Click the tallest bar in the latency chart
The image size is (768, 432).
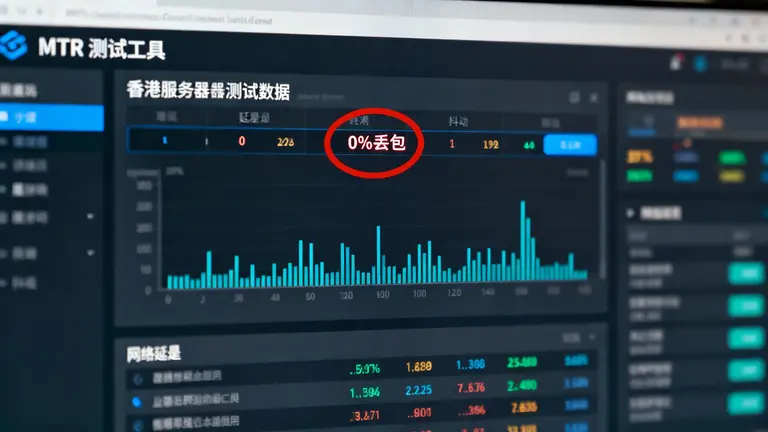(x=523, y=240)
